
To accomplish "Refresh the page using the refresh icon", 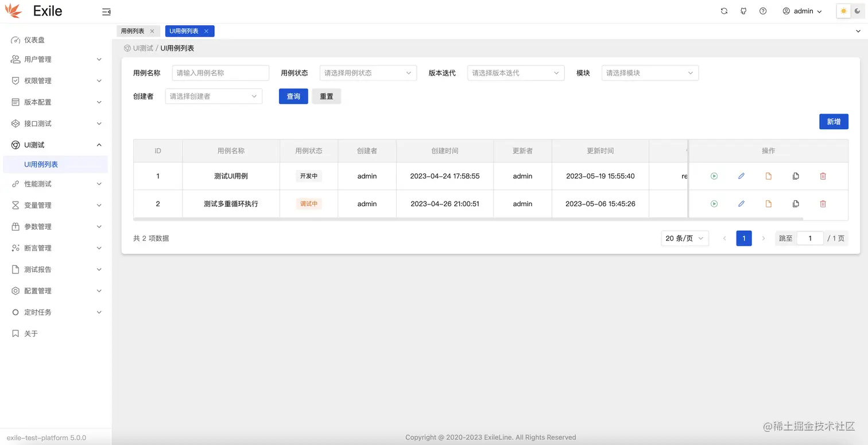I will coord(724,11).
